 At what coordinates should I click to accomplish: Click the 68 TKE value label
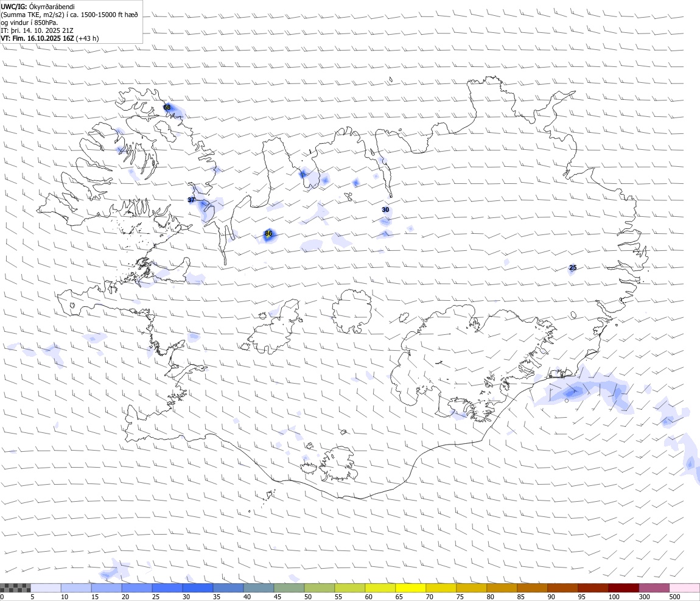tap(167, 107)
